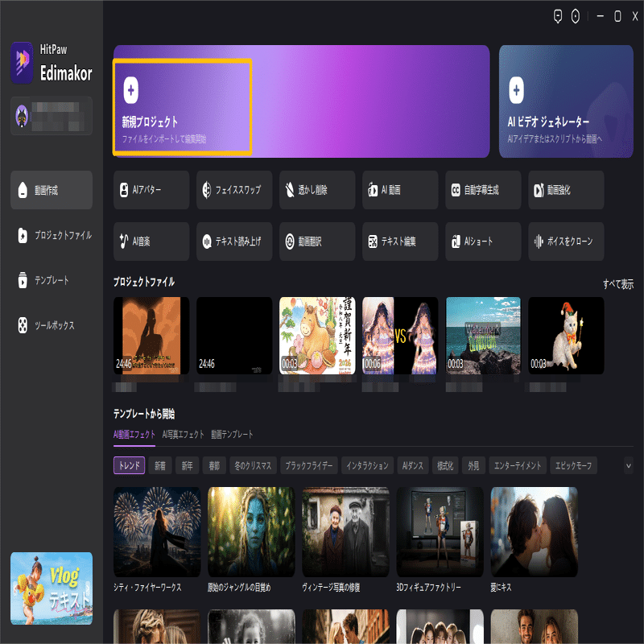Open the 動画強化 enhancer tool
This screenshot has width=644, height=644.
[x=566, y=190]
